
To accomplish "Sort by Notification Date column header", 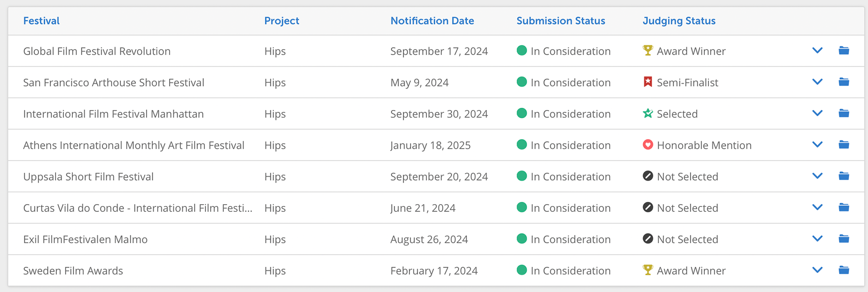I will pos(432,21).
